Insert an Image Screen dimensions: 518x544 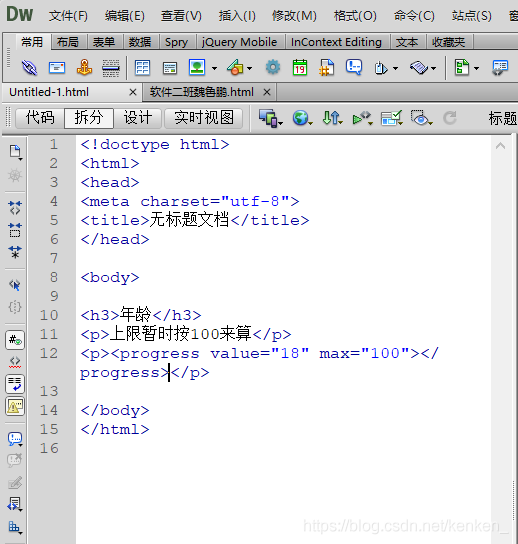[x=197, y=67]
